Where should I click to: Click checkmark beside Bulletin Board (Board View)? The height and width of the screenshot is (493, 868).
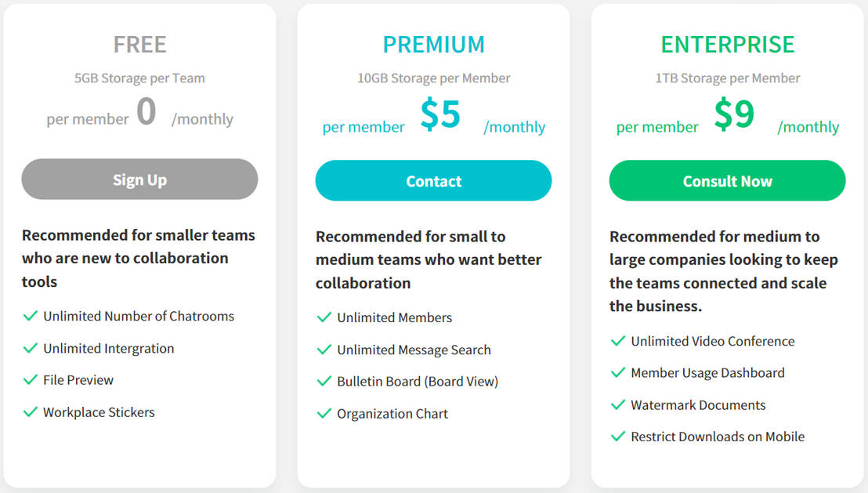324,382
